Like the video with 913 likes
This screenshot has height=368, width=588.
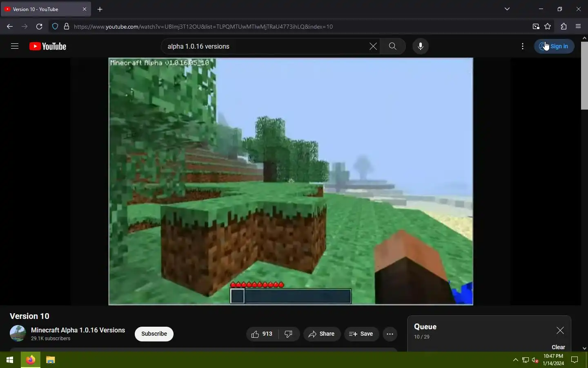(x=262, y=334)
